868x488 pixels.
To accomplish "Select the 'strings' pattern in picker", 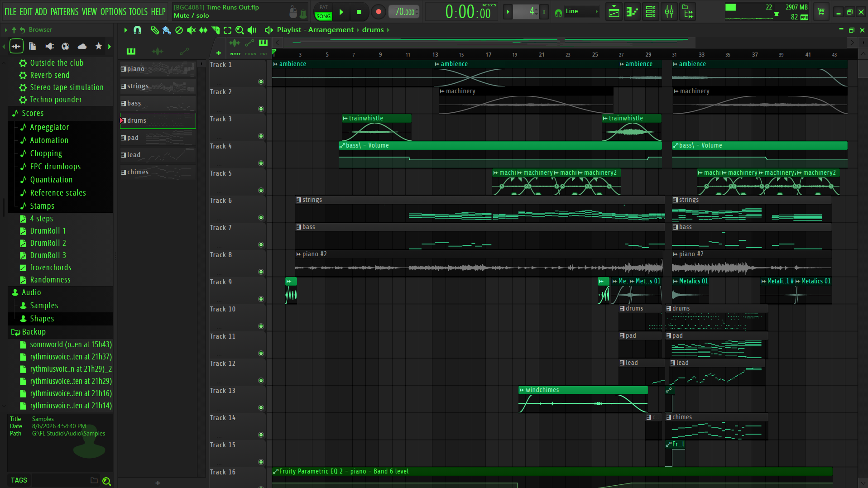I will point(158,86).
